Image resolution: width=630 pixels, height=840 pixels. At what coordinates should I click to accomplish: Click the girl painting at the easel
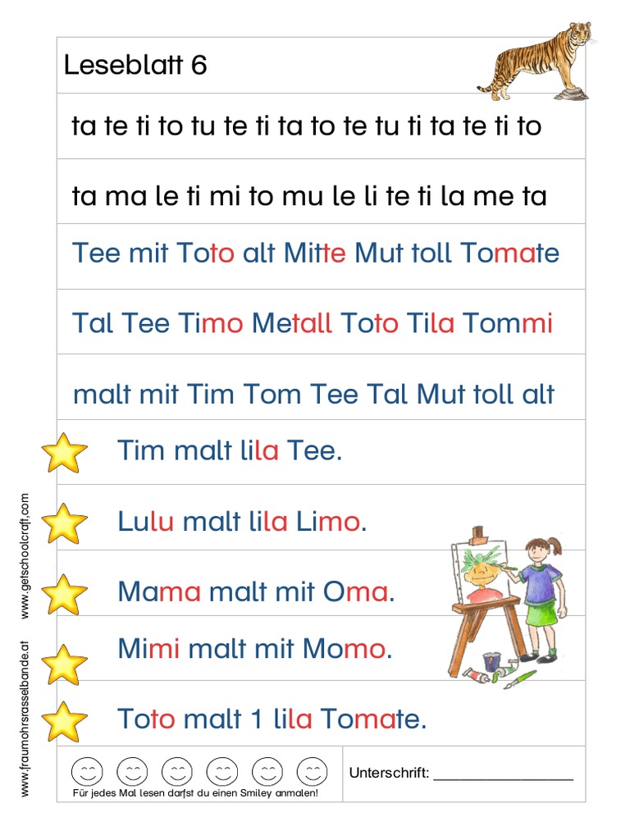pos(507,608)
